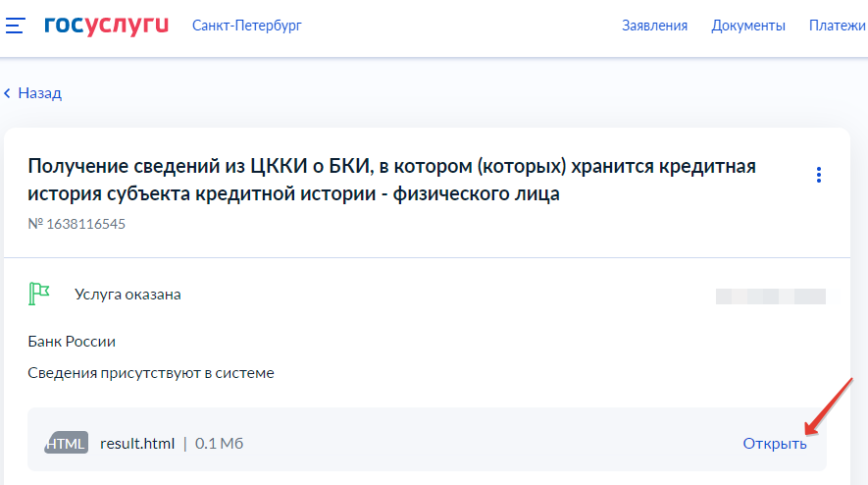The image size is (868, 485).
Task: Open the three-dot options menu
Action: (x=819, y=175)
